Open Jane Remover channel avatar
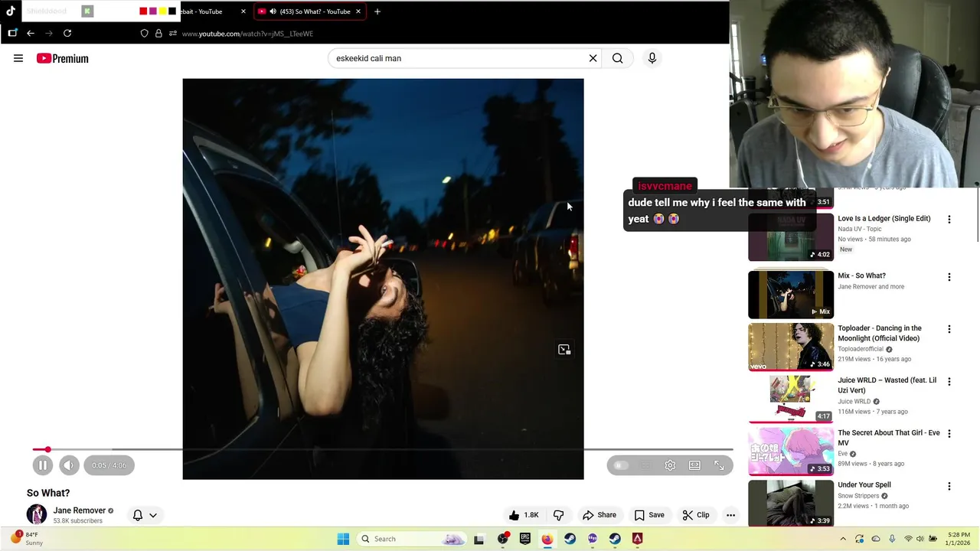The width and height of the screenshot is (980, 551). pos(37,515)
